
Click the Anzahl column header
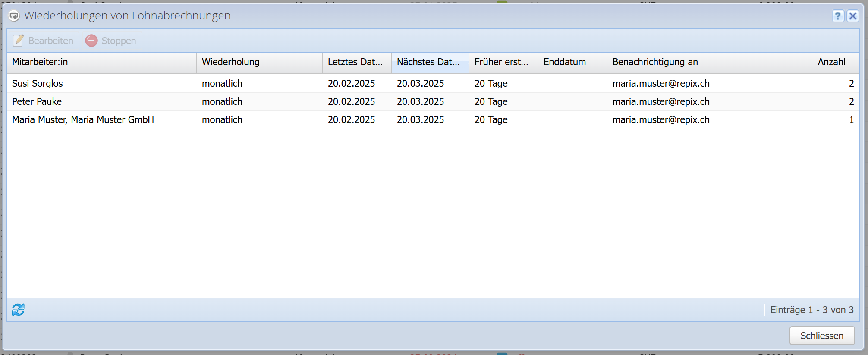(830, 62)
